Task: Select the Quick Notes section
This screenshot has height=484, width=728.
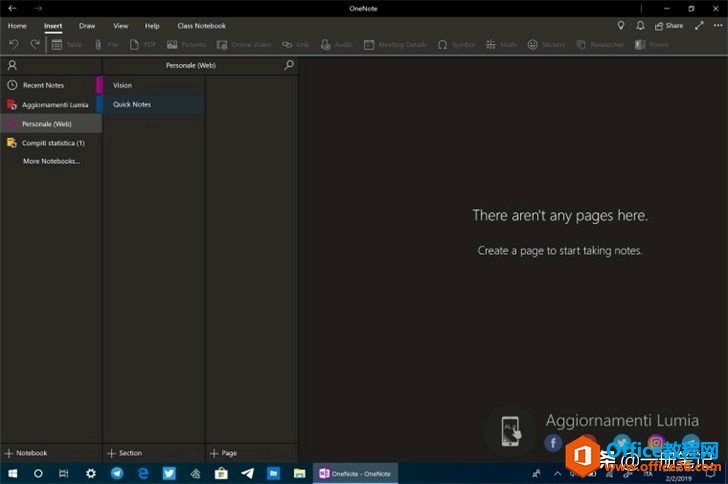Action: point(154,105)
